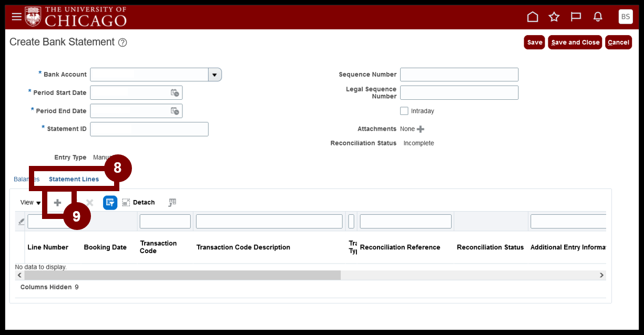Focus the Sequence Number field

click(x=459, y=75)
